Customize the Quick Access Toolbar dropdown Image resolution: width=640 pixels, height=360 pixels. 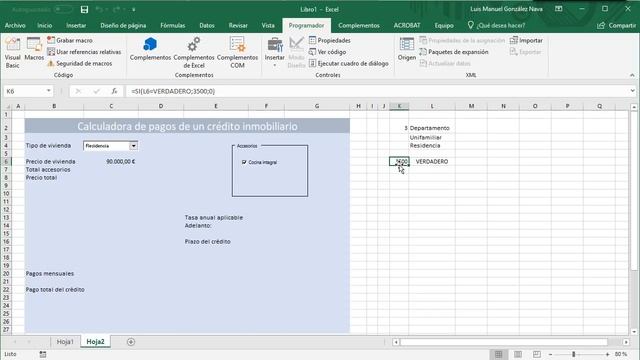[x=134, y=9]
